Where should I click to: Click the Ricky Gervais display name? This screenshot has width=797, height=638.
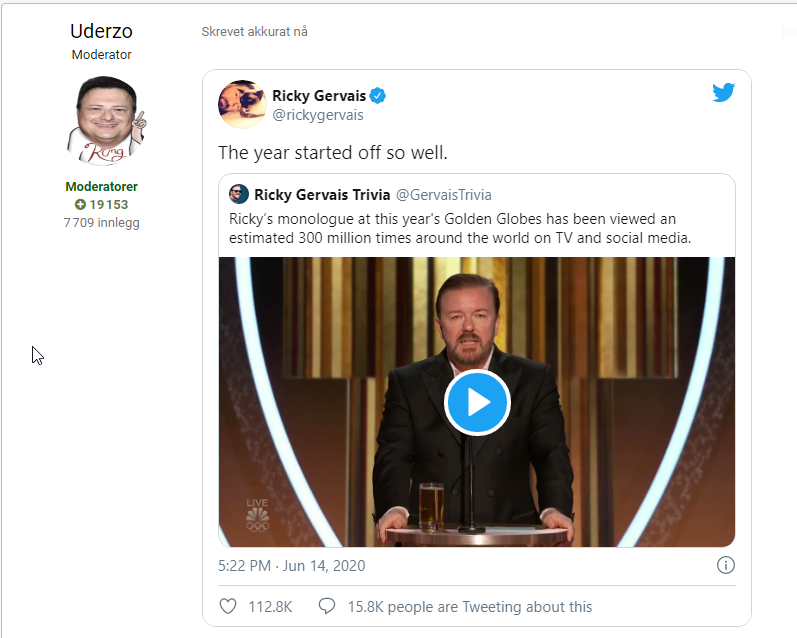click(319, 96)
